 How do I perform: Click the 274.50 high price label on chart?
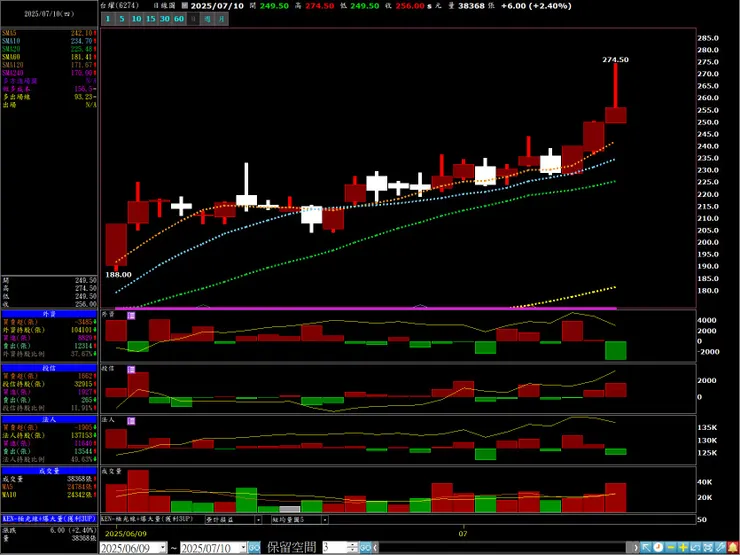(615, 59)
